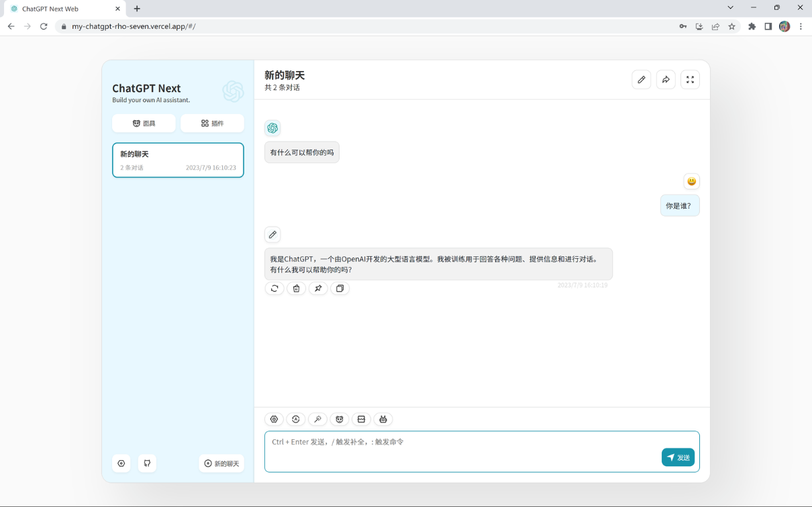
Task: Click the '你是谁?' user message bubble
Action: click(x=680, y=206)
